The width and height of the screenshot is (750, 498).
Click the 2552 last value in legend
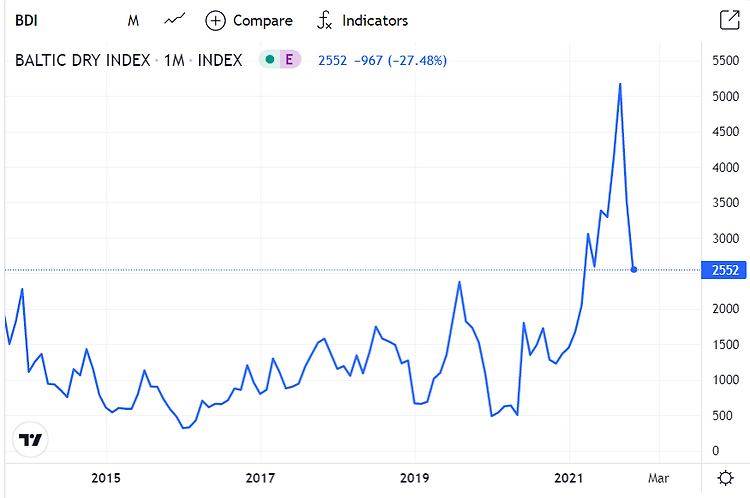332,60
